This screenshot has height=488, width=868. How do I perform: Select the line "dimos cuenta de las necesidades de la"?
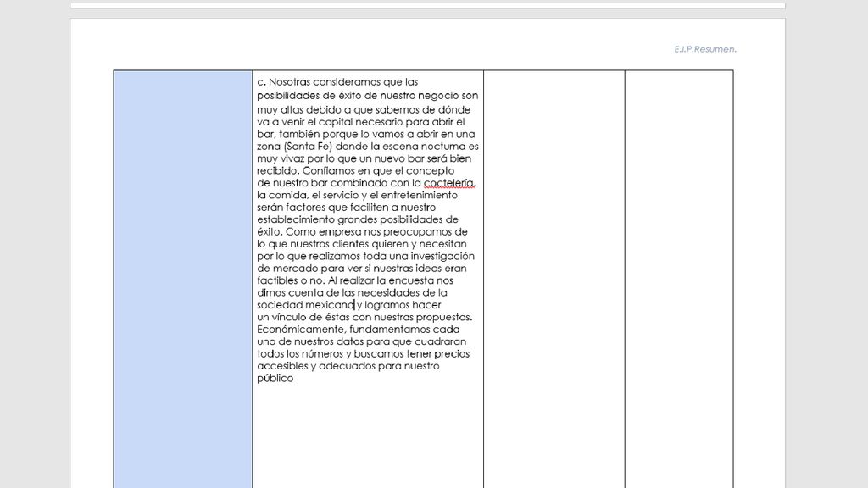352,292
